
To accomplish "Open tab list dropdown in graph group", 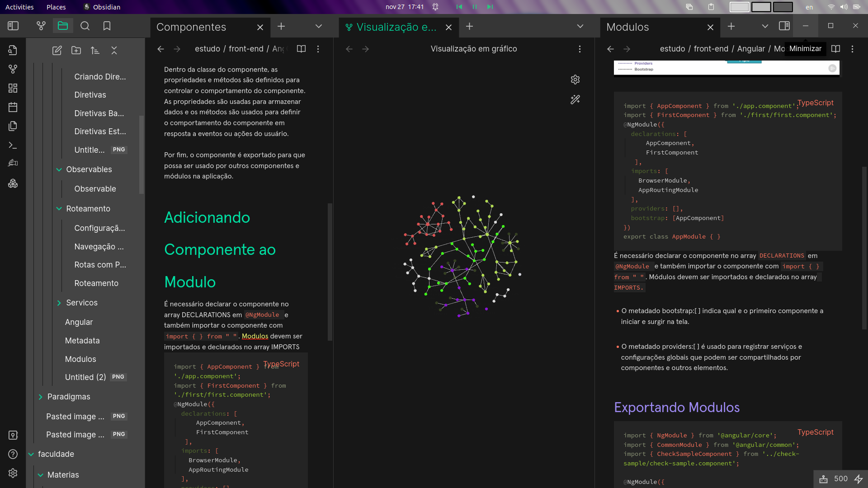I will [x=580, y=26].
